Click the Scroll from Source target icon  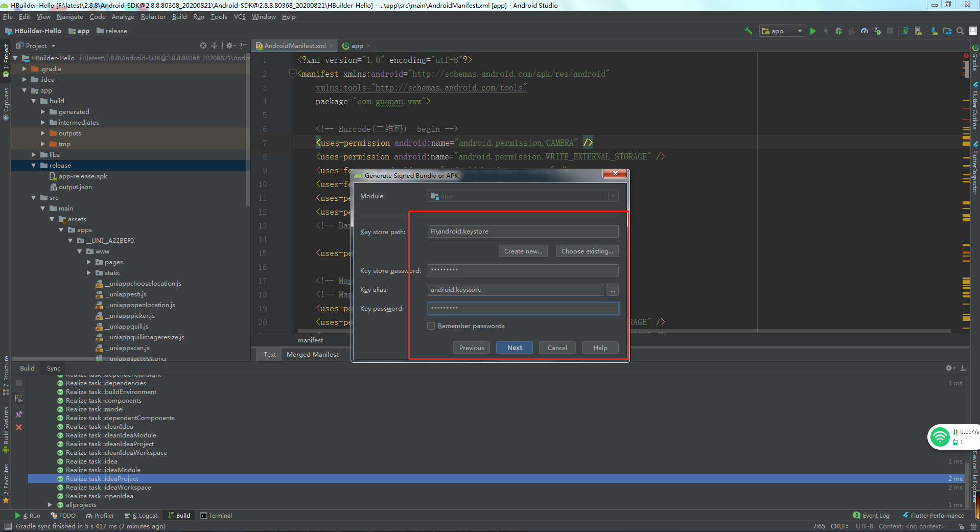(x=203, y=45)
